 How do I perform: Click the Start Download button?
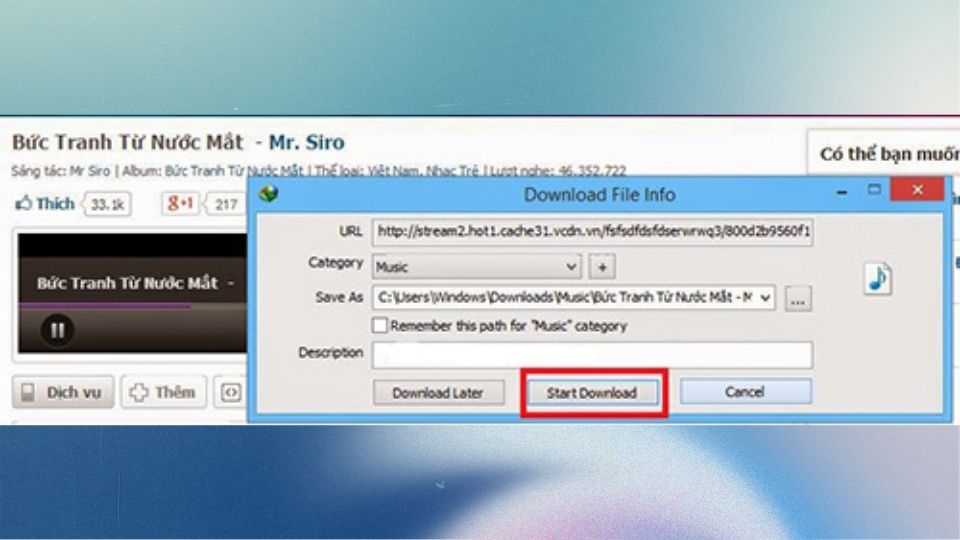point(593,393)
